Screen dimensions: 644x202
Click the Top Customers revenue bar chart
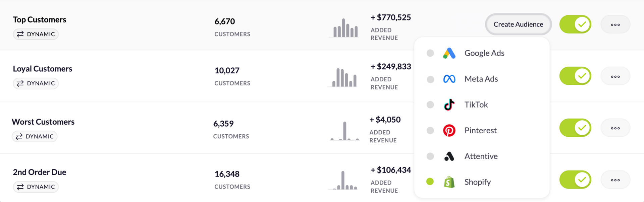click(x=345, y=28)
